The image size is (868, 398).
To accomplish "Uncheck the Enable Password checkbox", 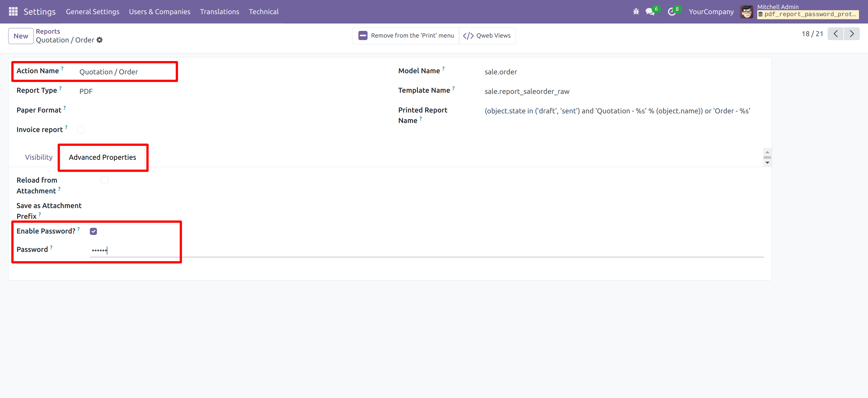I will 93,231.
